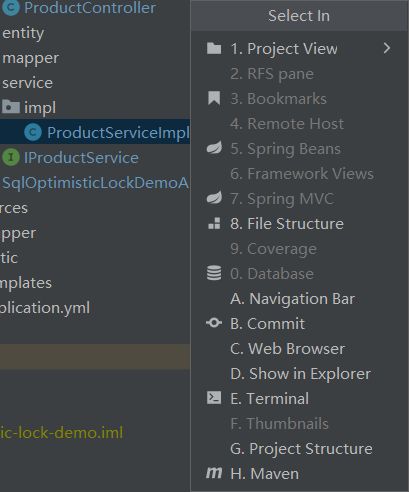
Task: Choose Project Structure option
Action: (x=299, y=448)
